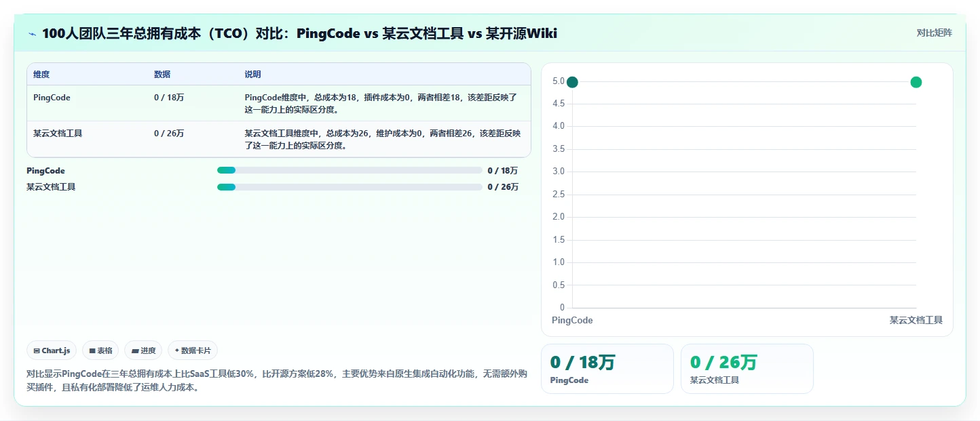
Task: Click the 某云文档工具 progress bar
Action: coord(350,186)
